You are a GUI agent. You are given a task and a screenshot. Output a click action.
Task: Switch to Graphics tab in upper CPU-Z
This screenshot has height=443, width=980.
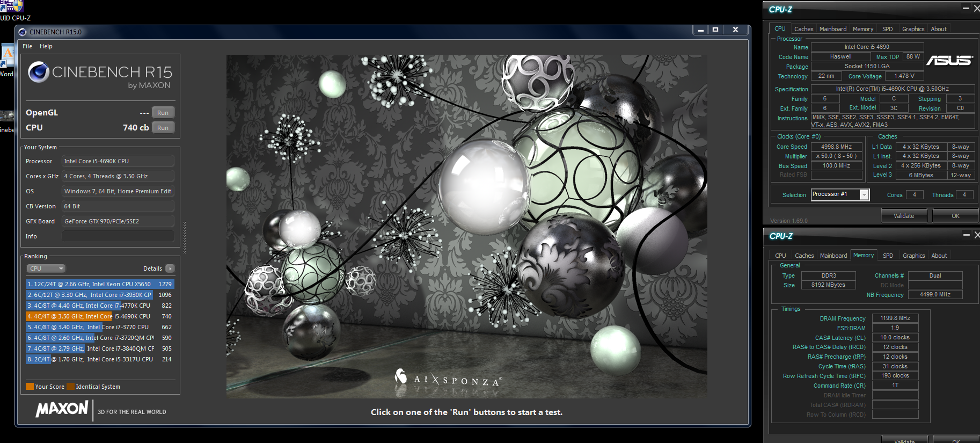click(x=913, y=29)
